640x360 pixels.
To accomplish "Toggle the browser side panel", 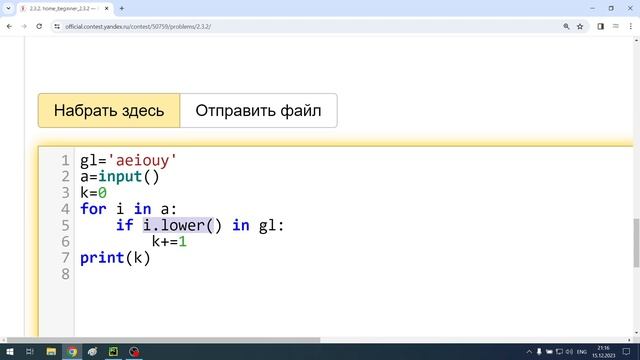I will pos(600,27).
